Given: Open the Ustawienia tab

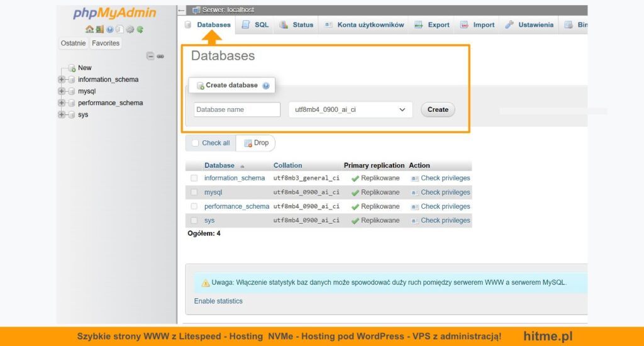Looking at the screenshot, I should click(x=530, y=25).
